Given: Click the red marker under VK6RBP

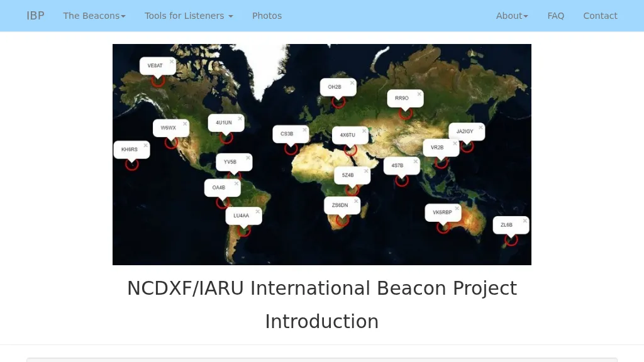Looking at the screenshot, I should pos(443,228).
